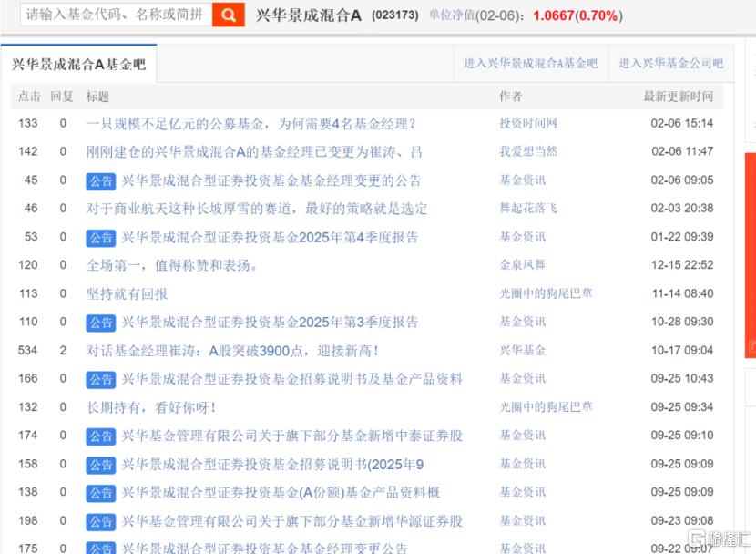Click 公告 badge on 新增华源证券股 row

pos(101,521)
